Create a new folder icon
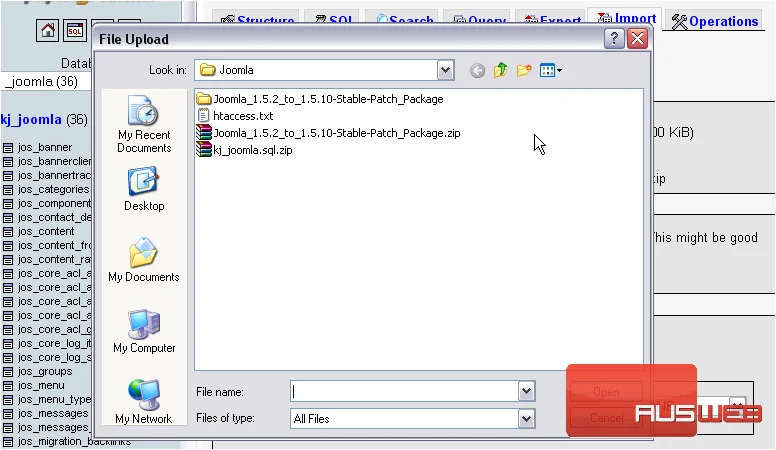The image size is (776, 450). 524,70
